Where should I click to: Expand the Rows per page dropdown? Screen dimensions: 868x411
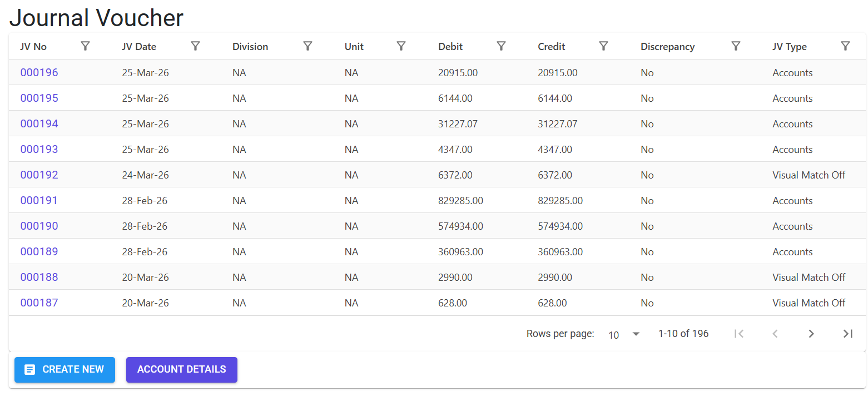pos(624,334)
